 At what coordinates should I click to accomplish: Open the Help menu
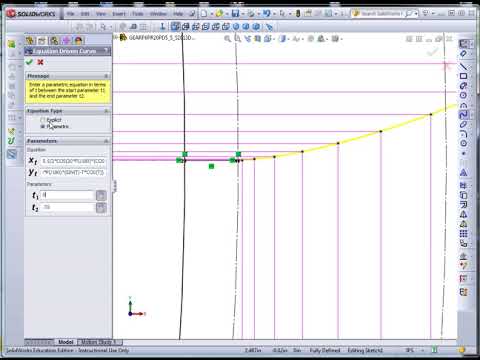[178, 14]
